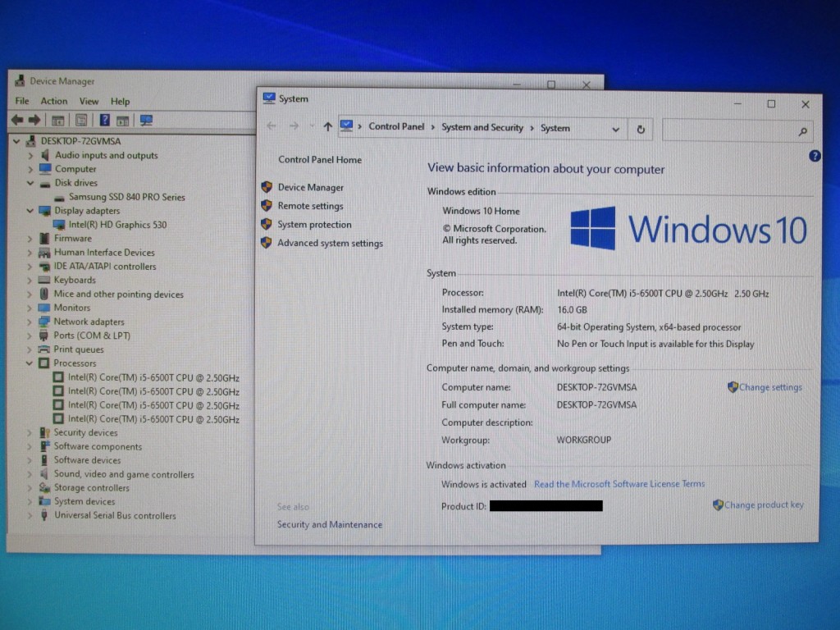
Task: Click the Intel HD Graphics 530 adapter icon
Action: pyautogui.click(x=59, y=225)
